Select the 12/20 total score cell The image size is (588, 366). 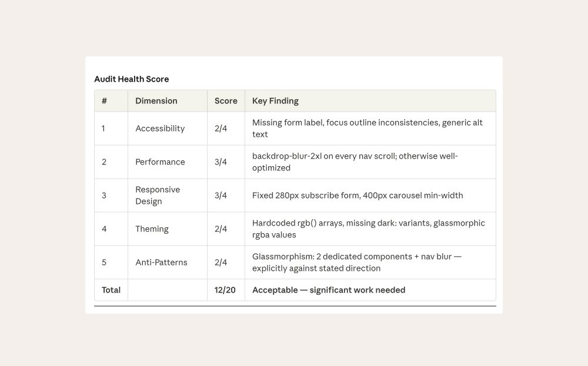tap(225, 290)
